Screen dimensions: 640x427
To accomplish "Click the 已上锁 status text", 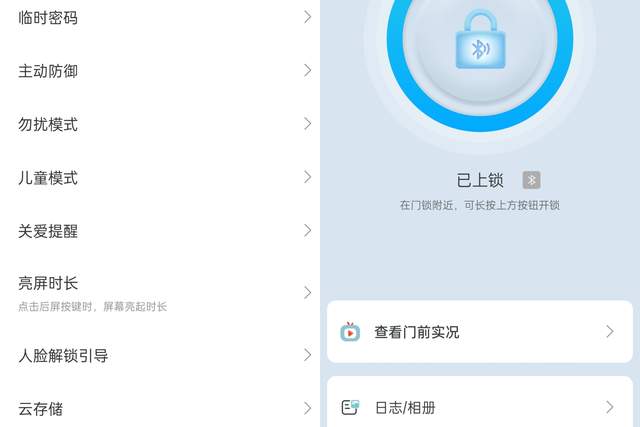I will click(x=480, y=180).
